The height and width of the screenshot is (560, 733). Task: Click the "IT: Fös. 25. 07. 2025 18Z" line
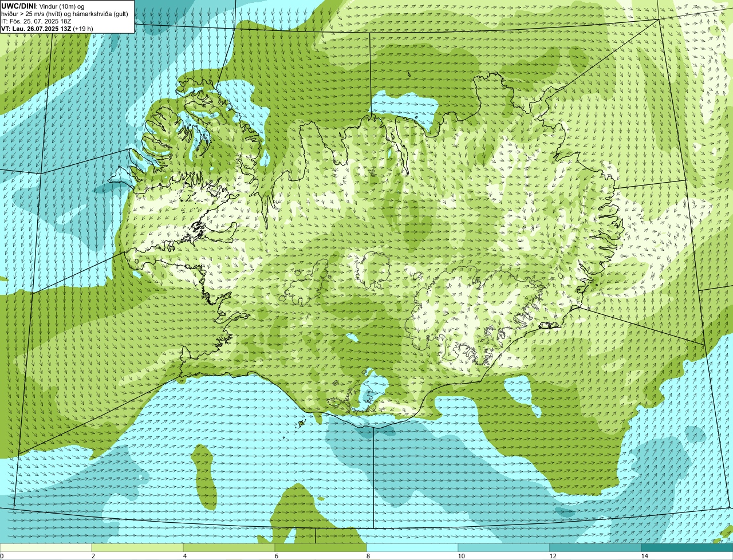pos(36,21)
